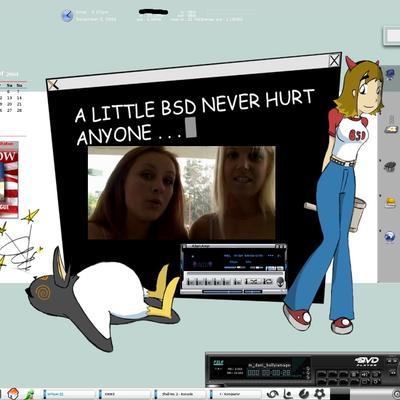Switch to the Shell No. 2 - Konsole taskbar entry
This screenshot has width=400, height=400.
tap(181, 394)
